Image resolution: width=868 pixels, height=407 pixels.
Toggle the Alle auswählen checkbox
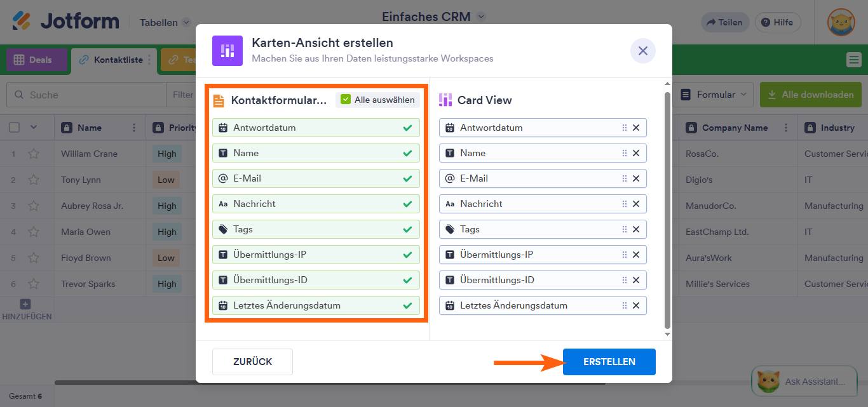346,100
